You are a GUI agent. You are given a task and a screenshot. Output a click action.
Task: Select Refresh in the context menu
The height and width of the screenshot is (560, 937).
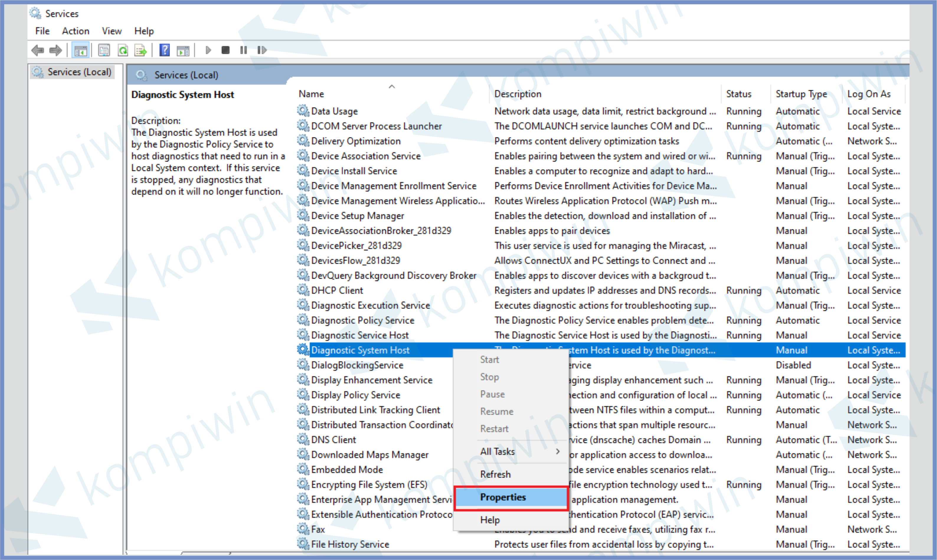495,474
